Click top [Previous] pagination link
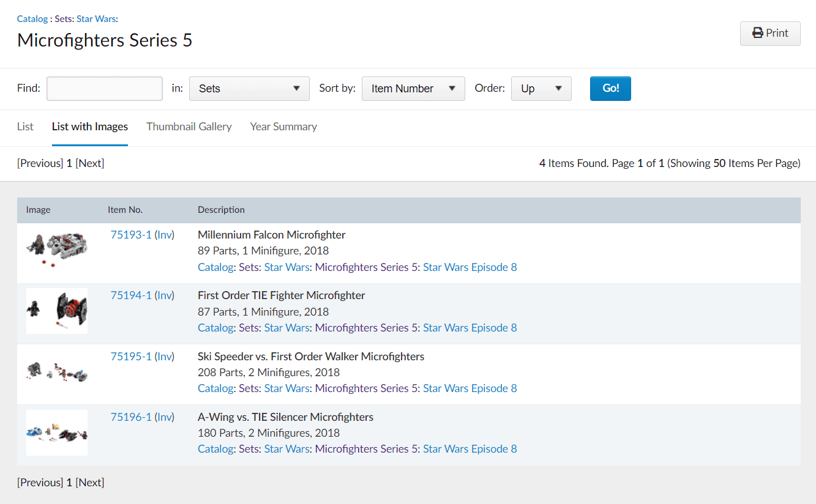The width and height of the screenshot is (816, 504). click(x=40, y=163)
